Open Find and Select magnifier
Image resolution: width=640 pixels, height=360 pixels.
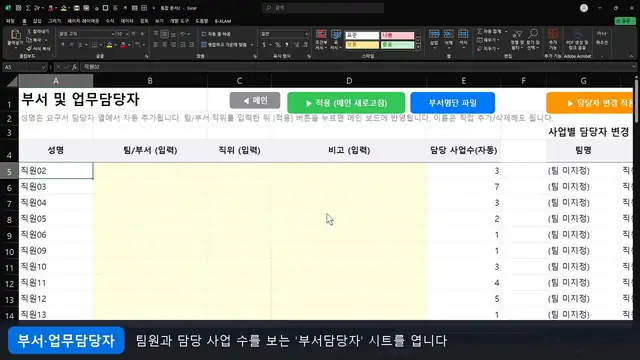(x=533, y=40)
